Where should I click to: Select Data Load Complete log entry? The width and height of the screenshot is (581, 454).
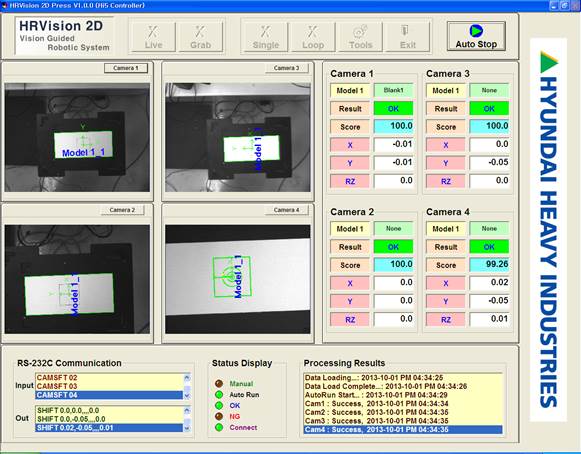[x=403, y=386]
